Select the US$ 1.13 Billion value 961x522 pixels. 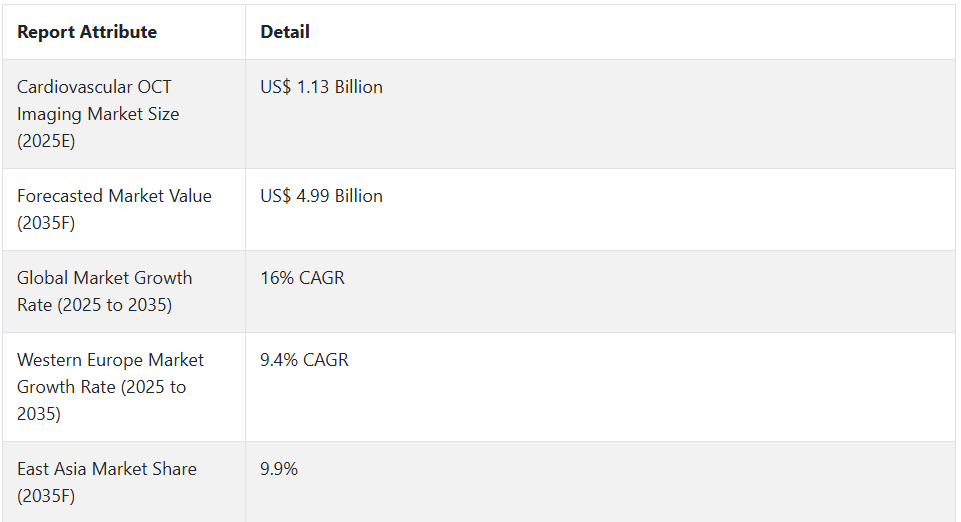pos(321,87)
